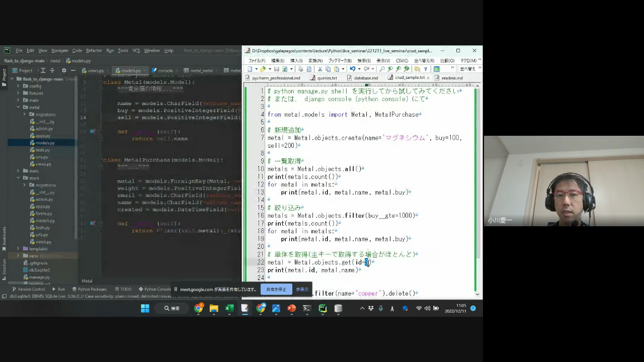Viewport: 644px width, 362px height.
Task: Click the cut scissors icon in editor toolbar
Action: tap(320, 69)
